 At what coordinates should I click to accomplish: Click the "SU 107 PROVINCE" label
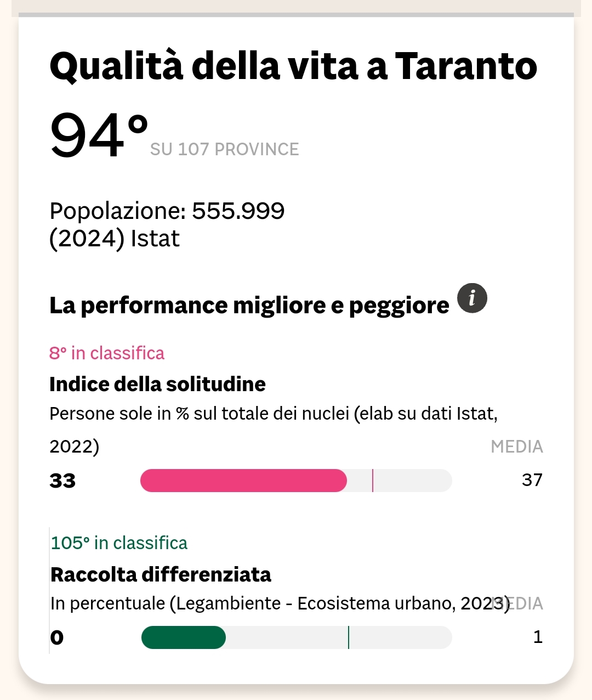tap(225, 149)
